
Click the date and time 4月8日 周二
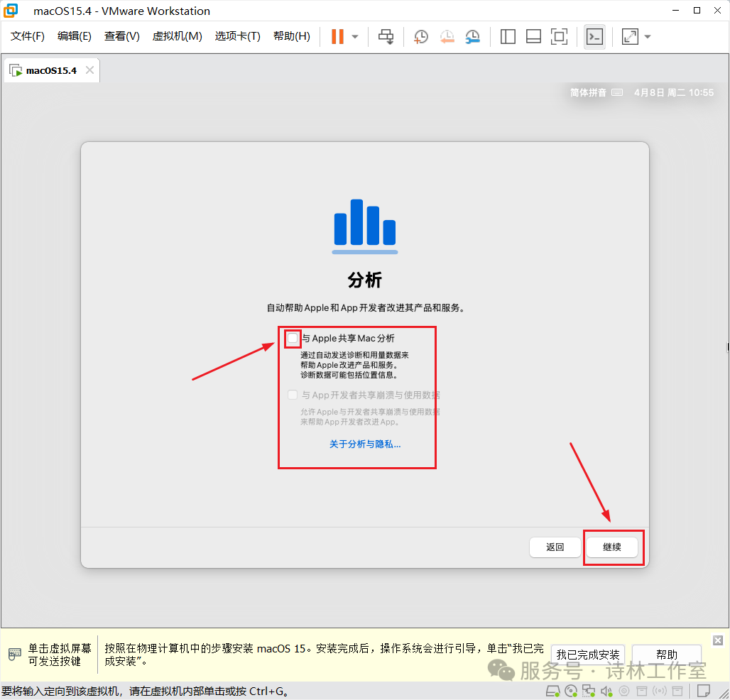pos(673,92)
